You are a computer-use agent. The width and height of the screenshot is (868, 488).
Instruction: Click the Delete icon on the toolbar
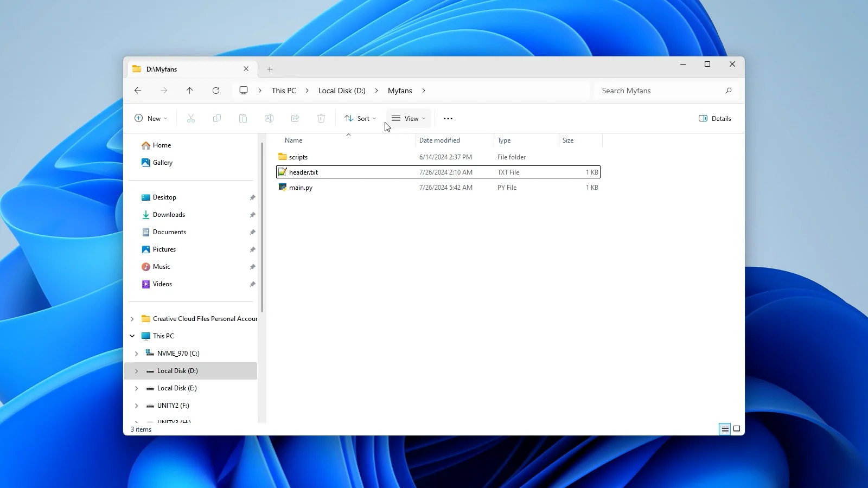(x=321, y=118)
